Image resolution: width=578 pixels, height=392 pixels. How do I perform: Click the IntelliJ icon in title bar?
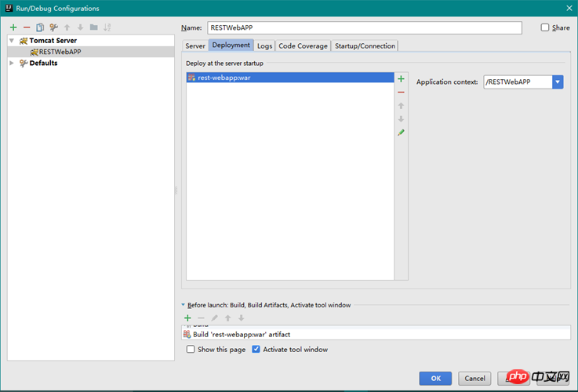click(x=9, y=8)
